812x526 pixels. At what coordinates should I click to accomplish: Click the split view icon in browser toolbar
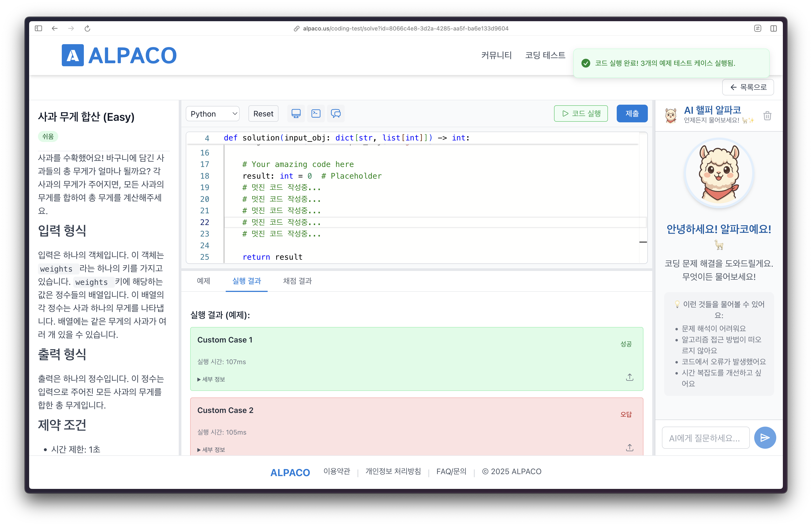pyautogui.click(x=773, y=28)
